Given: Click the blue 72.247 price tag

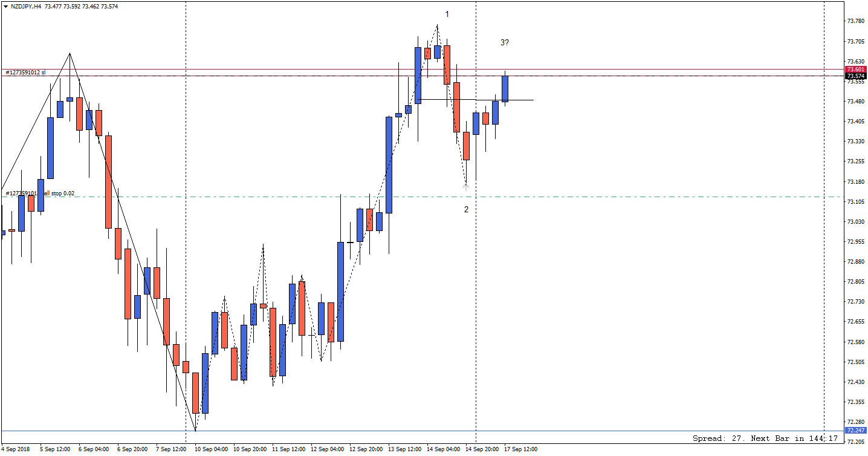Looking at the screenshot, I should tap(856, 431).
